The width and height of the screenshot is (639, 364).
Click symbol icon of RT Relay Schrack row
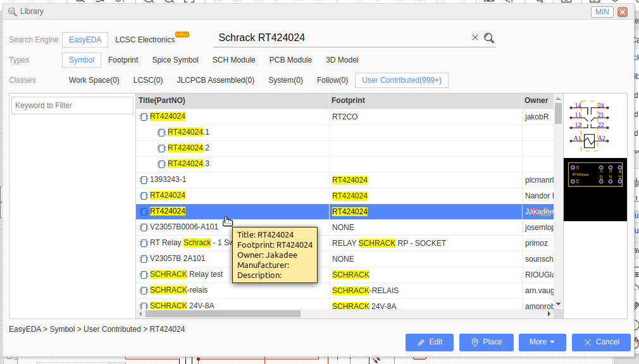(144, 243)
